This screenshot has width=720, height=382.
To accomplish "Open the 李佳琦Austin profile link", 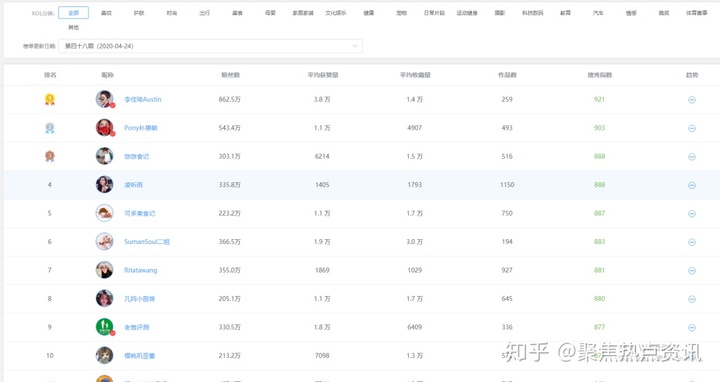I will [x=143, y=99].
